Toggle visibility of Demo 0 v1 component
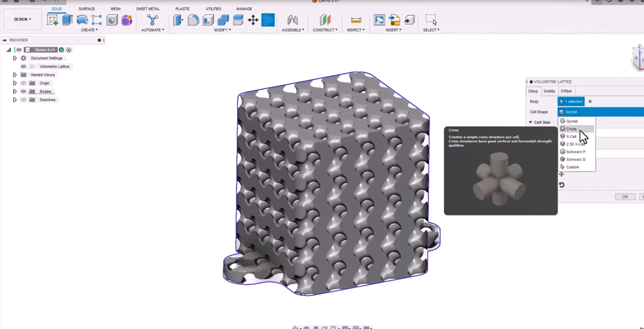 click(19, 50)
